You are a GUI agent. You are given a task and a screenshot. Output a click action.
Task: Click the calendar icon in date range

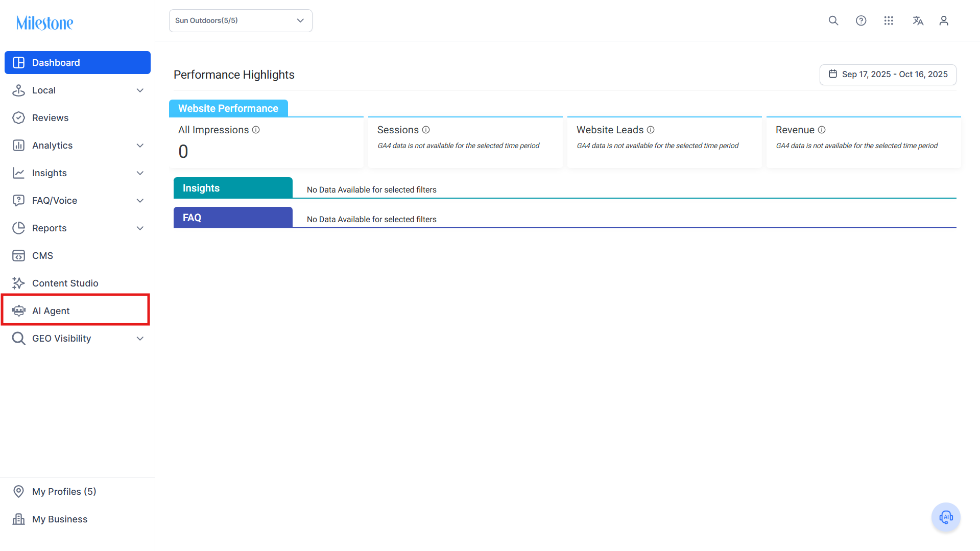(x=833, y=74)
